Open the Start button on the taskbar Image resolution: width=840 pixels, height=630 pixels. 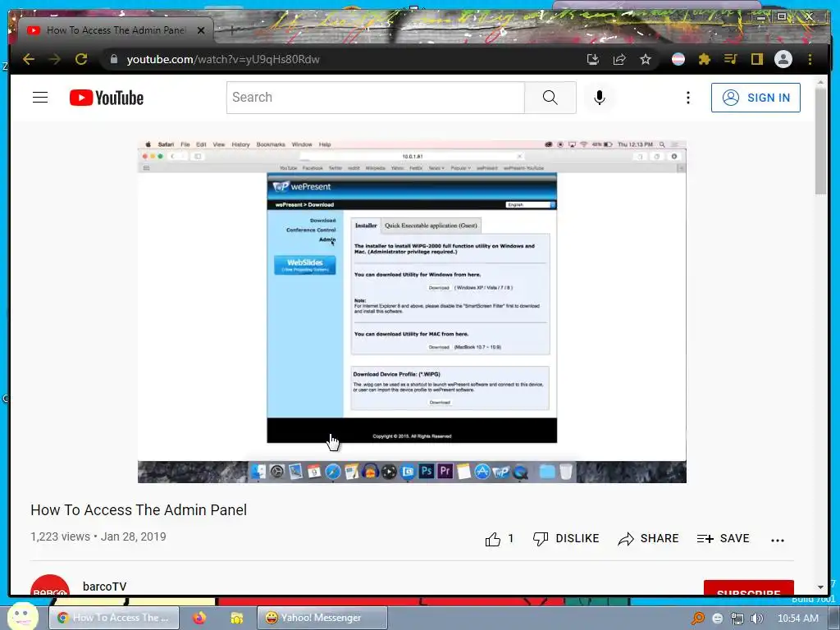[x=22, y=617]
